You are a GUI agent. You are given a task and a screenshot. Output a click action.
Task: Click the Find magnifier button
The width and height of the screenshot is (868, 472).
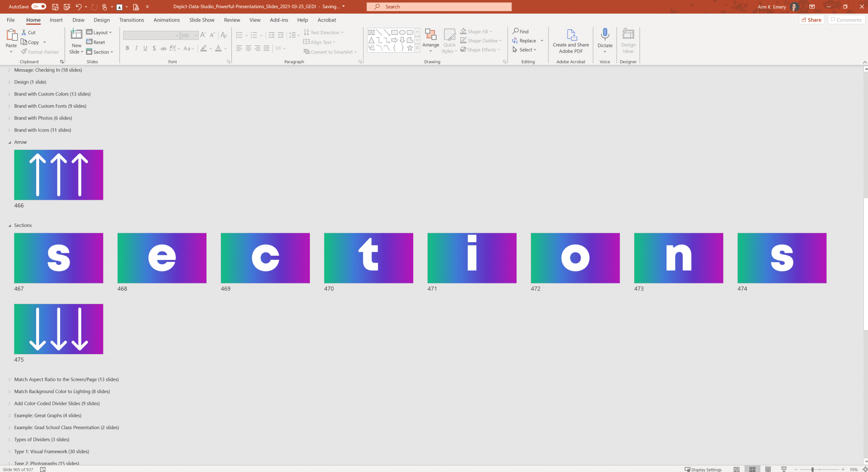pyautogui.click(x=520, y=31)
